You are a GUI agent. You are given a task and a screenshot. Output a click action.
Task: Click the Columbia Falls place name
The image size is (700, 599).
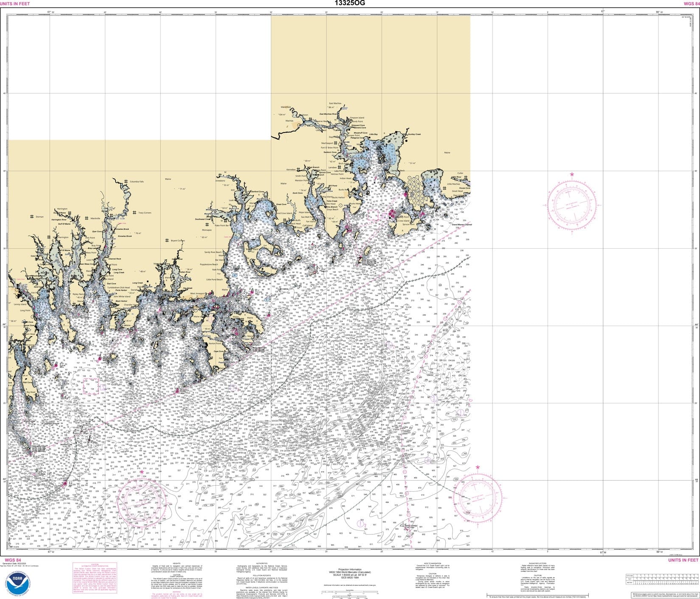pyautogui.click(x=137, y=181)
